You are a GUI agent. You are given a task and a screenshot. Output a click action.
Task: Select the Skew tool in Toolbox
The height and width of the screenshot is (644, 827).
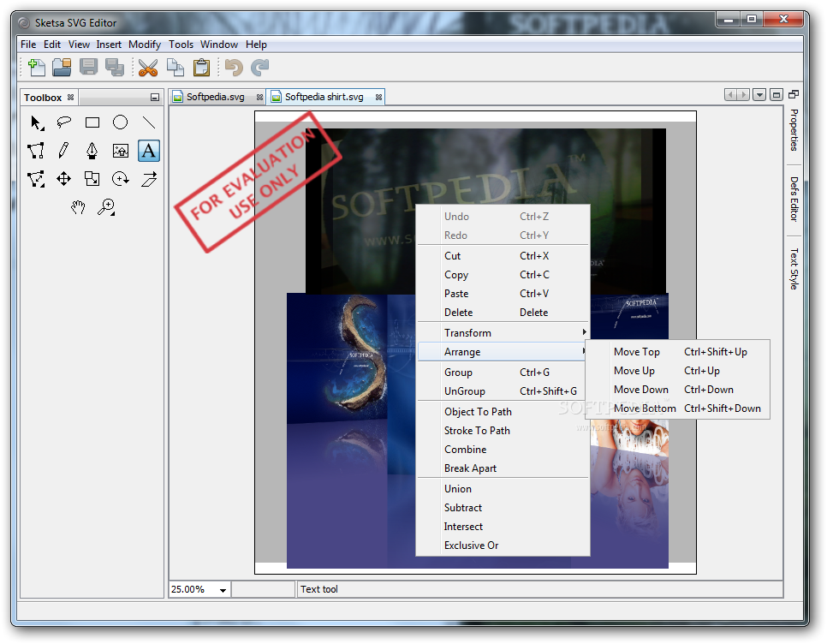click(149, 179)
